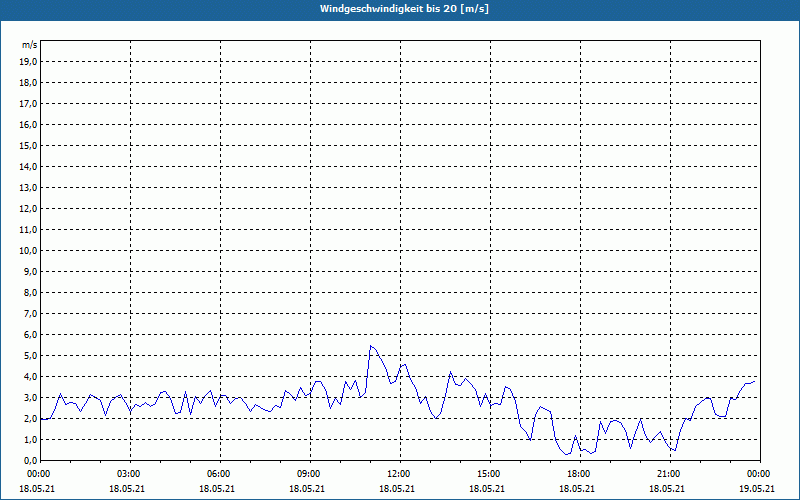Select the 18:00 time axis label
This screenshot has width=800, height=500.
(x=578, y=474)
